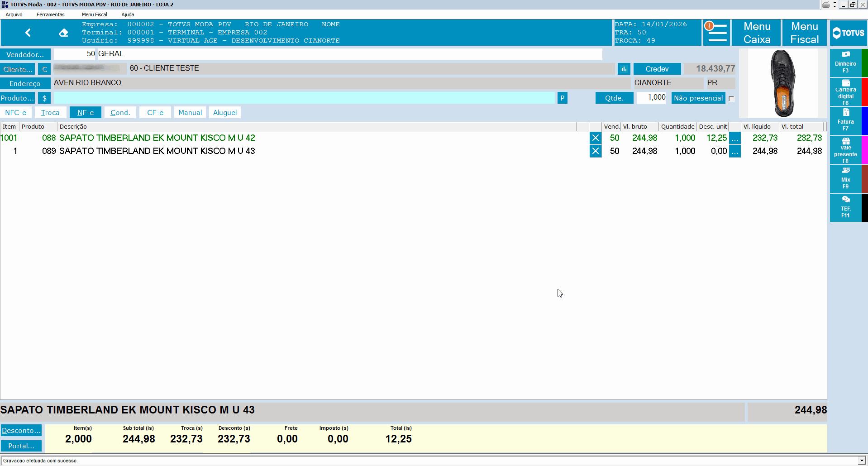Open the Ferramentas menu

[51, 14]
